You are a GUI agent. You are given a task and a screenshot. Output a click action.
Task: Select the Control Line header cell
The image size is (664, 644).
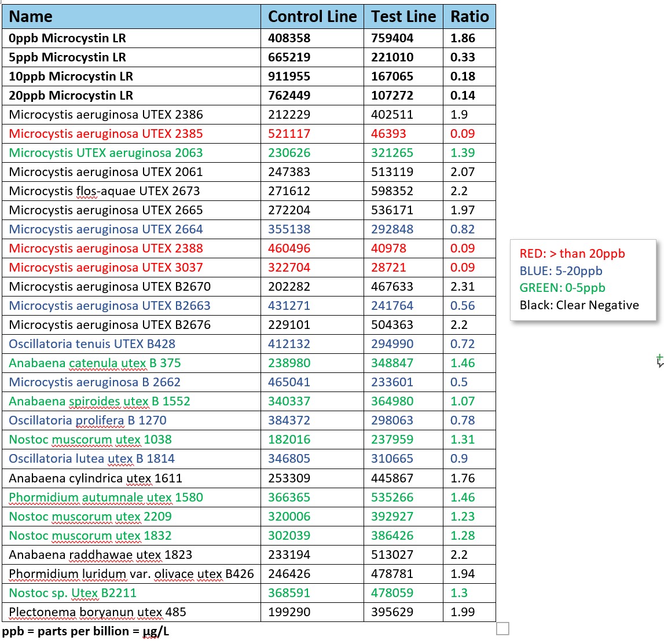(x=312, y=17)
